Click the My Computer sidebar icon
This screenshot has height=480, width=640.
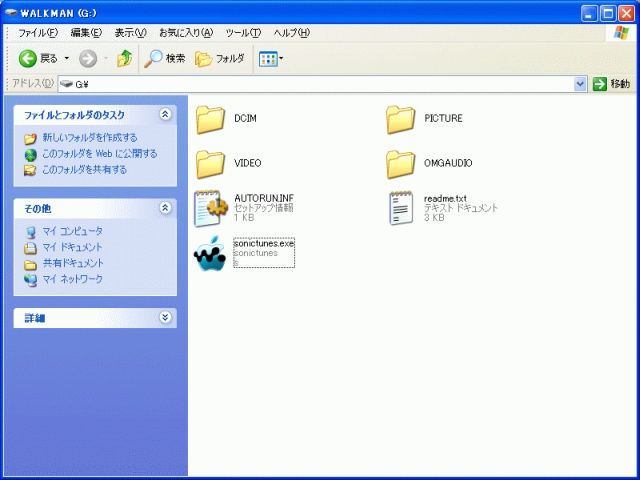coord(31,232)
